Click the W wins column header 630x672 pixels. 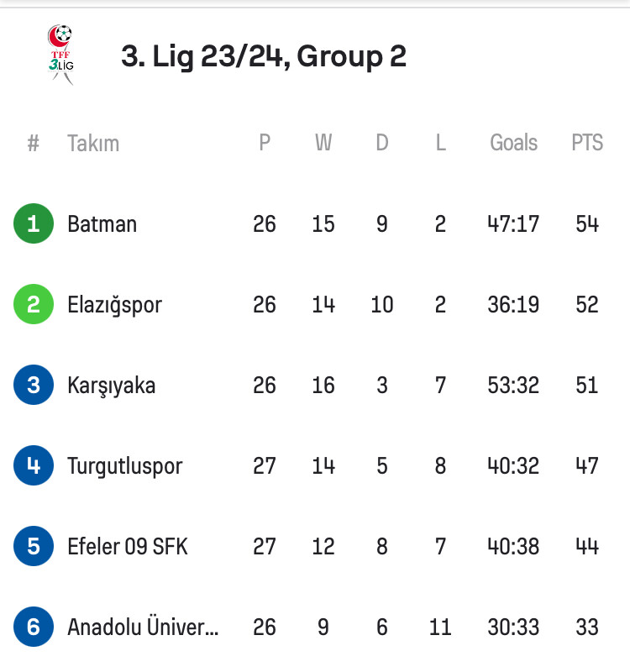[x=323, y=142]
